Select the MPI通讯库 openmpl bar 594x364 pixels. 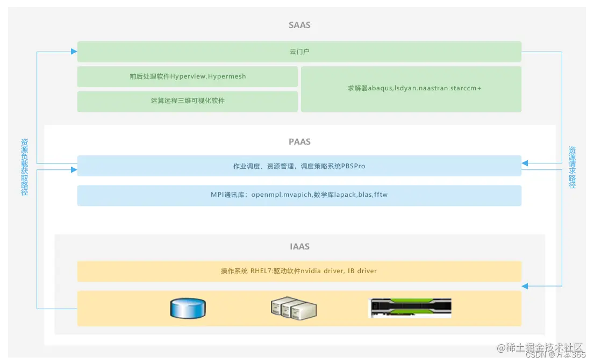tap(299, 195)
